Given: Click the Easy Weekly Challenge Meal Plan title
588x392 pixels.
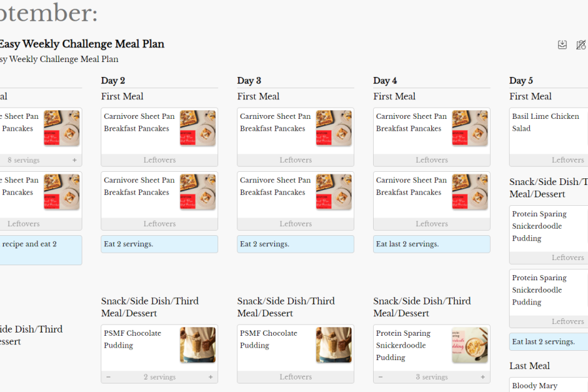Looking at the screenshot, I should 81,44.
